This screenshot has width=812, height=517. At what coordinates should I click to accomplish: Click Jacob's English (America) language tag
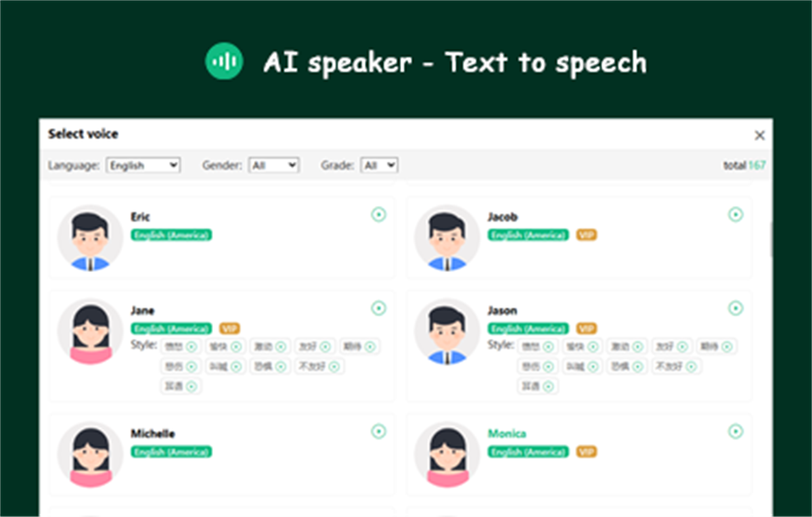tap(528, 235)
